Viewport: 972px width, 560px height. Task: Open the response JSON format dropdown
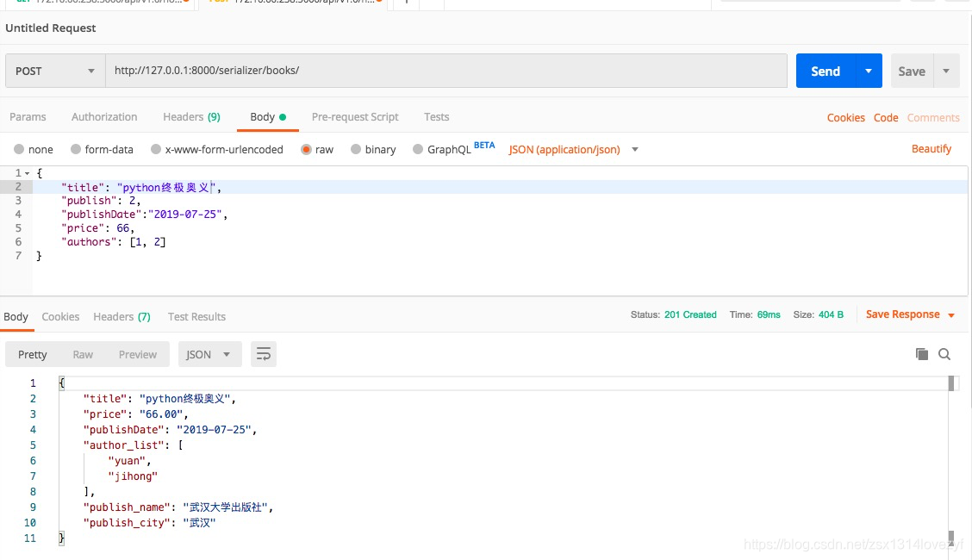point(209,354)
